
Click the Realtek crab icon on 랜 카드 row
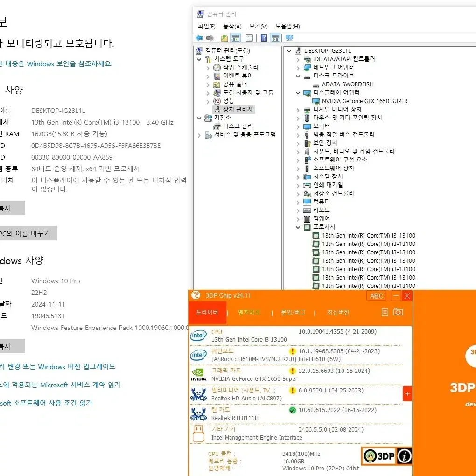click(x=198, y=414)
